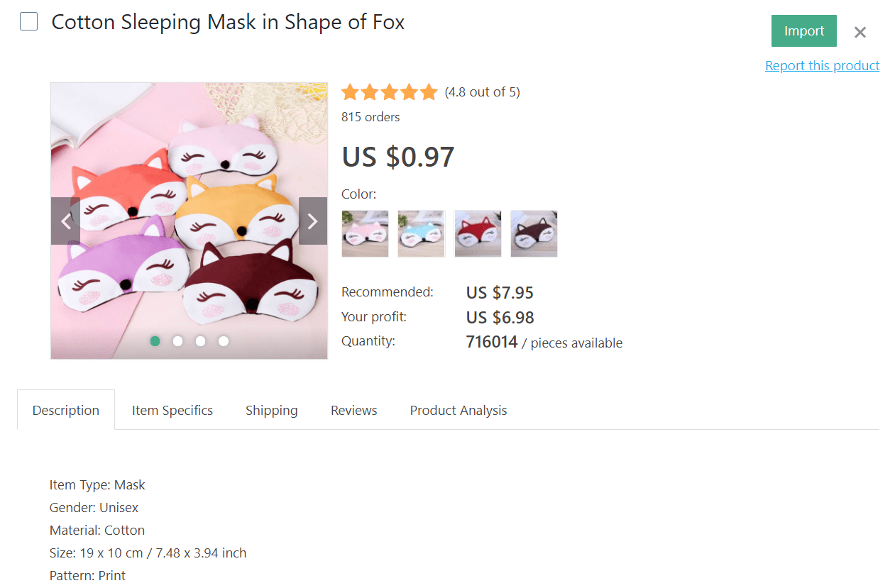Switch to the Shipping tab
The width and height of the screenshot is (895, 588).
(271, 410)
